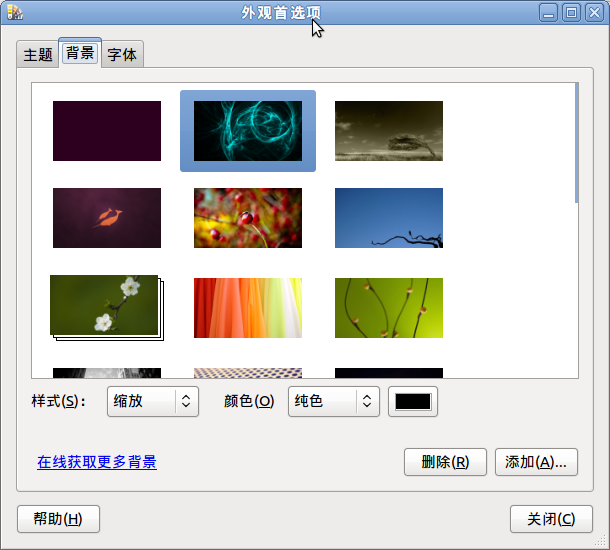This screenshot has width=610, height=550.
Task: Pick the sepia windswept tree wallpaper
Action: click(x=389, y=131)
